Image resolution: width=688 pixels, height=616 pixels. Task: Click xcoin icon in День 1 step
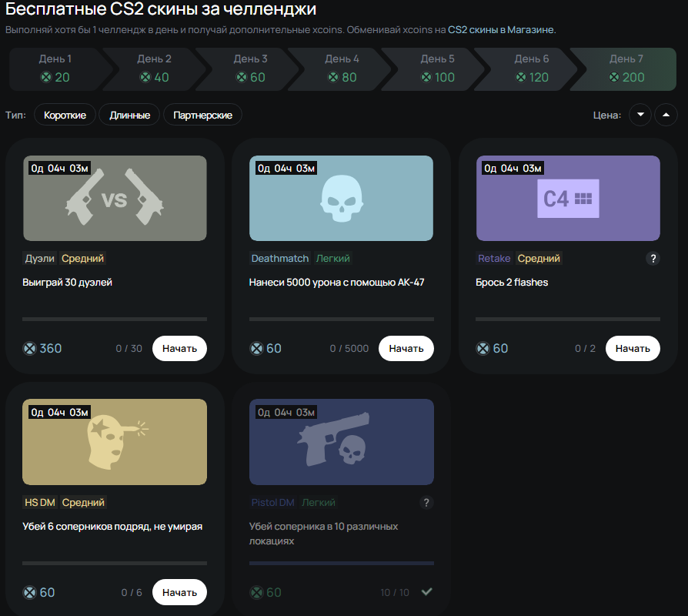(x=46, y=77)
